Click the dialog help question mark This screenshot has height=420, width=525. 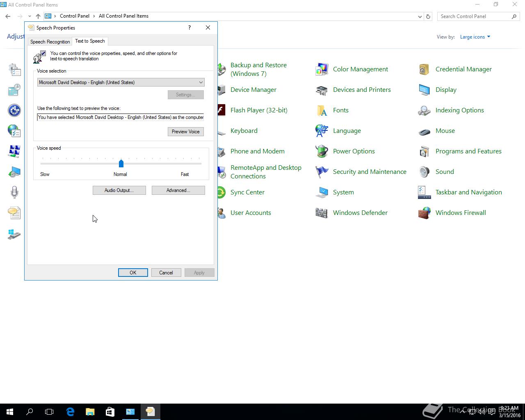(x=189, y=27)
